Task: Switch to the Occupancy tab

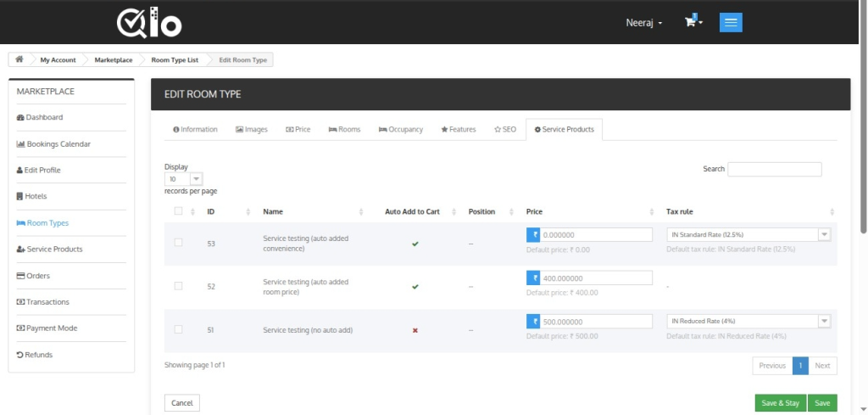Action: (401, 129)
